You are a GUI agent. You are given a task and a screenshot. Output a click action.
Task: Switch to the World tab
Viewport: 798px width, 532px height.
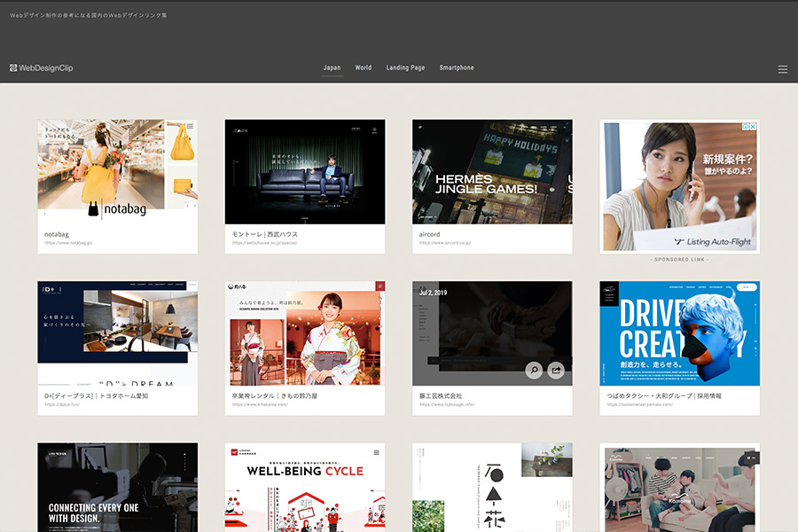tap(364, 68)
